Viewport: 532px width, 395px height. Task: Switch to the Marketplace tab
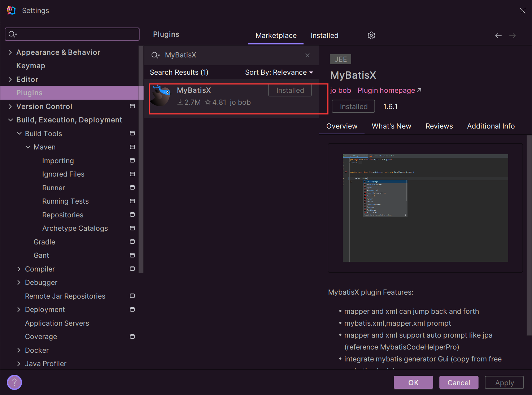click(x=276, y=35)
